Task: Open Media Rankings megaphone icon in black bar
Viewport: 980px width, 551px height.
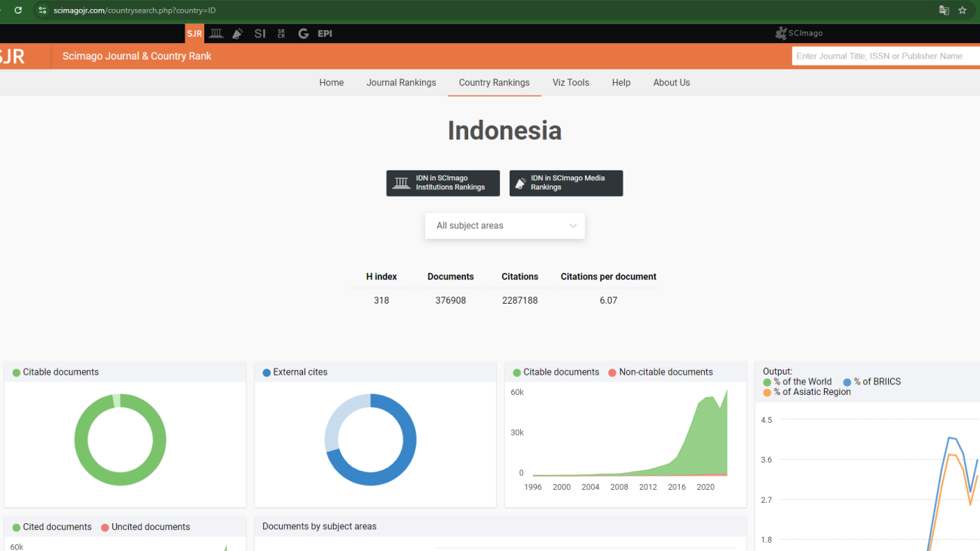Action: (x=237, y=33)
